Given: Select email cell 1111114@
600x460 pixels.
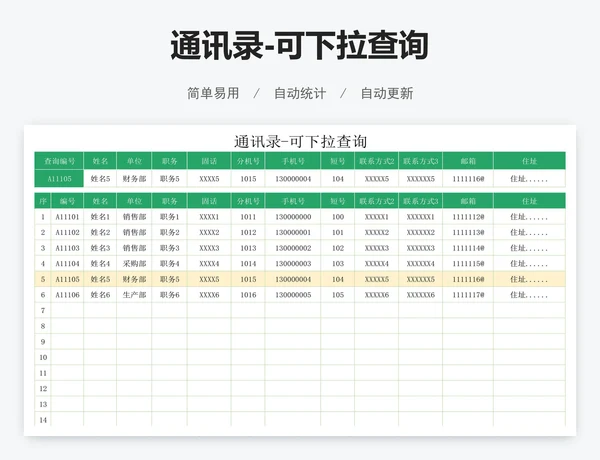Looking at the screenshot, I should tap(468, 248).
